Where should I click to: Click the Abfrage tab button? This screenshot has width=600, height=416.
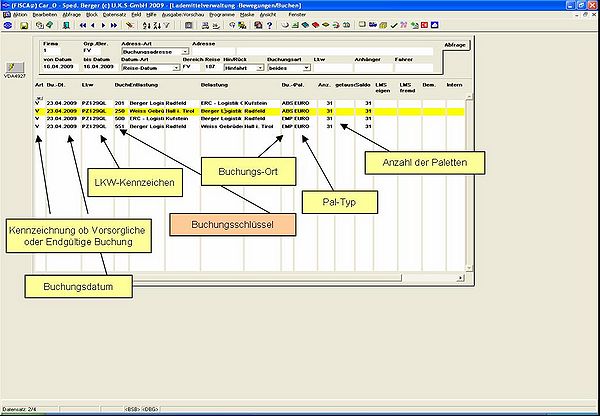click(455, 45)
